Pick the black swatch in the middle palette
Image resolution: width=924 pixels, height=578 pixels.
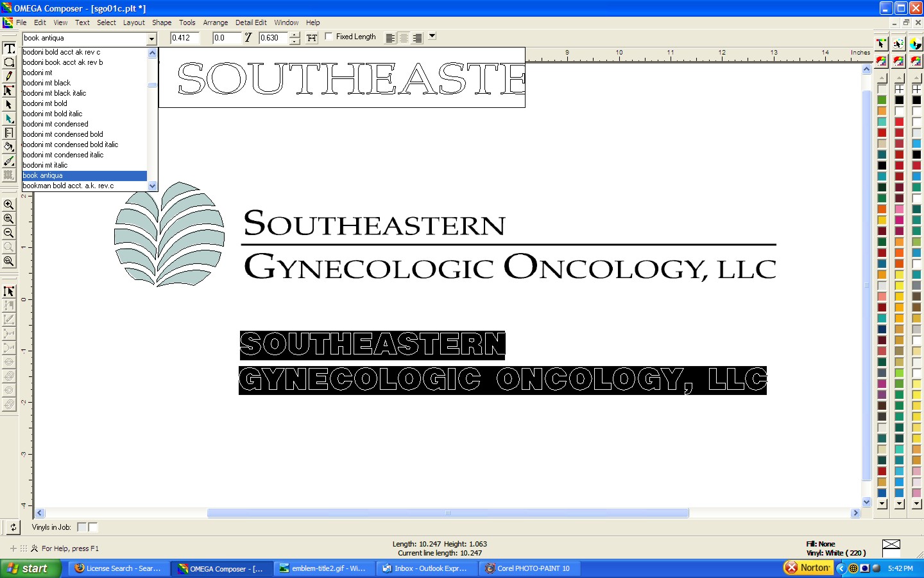899,100
